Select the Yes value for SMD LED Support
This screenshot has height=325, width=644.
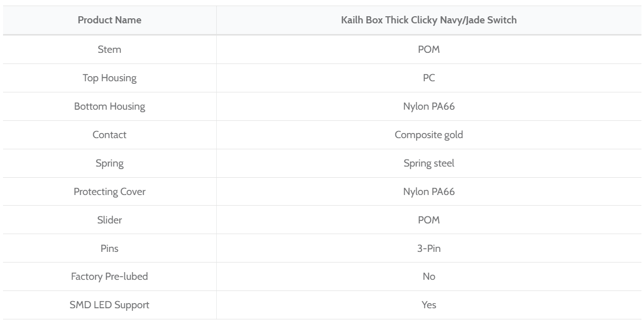[x=429, y=305]
